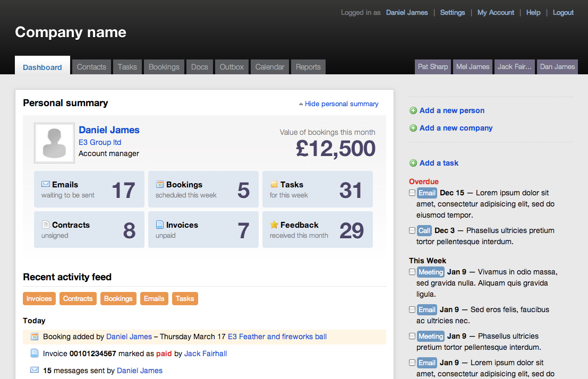Open the E3 Group ltd company link
The height and width of the screenshot is (379, 588).
coord(100,142)
